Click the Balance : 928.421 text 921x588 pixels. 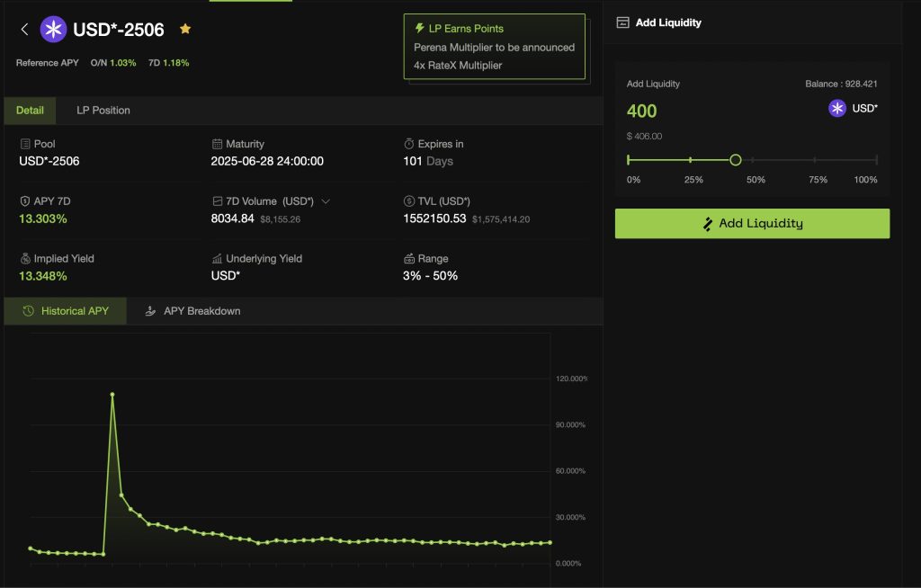point(841,84)
